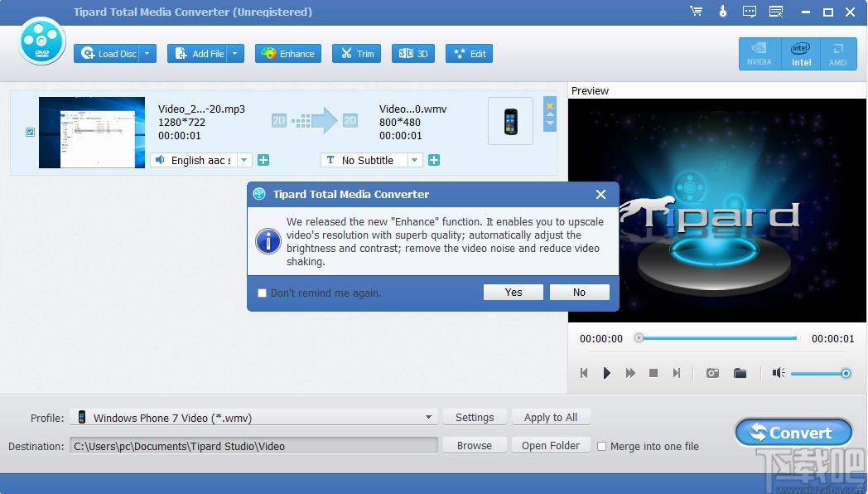Check "Don't remind me again" checkbox
This screenshot has width=868, height=494.
263,293
